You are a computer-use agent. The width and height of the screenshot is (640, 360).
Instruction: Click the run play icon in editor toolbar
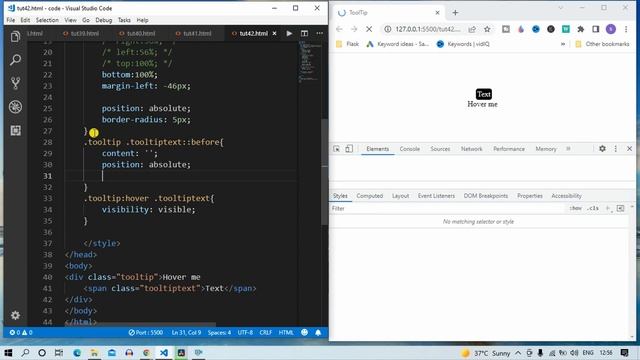[x=289, y=33]
